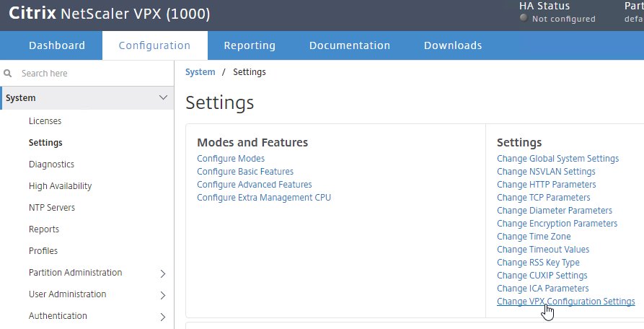Screen dimensions: 644x329
Task: Open Change Timeout Values
Action: coord(543,250)
